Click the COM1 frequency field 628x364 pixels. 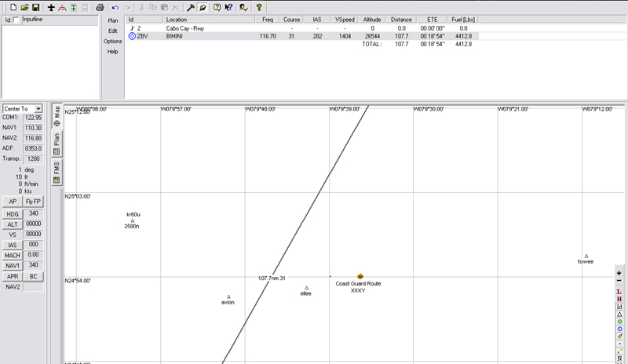[33, 118]
